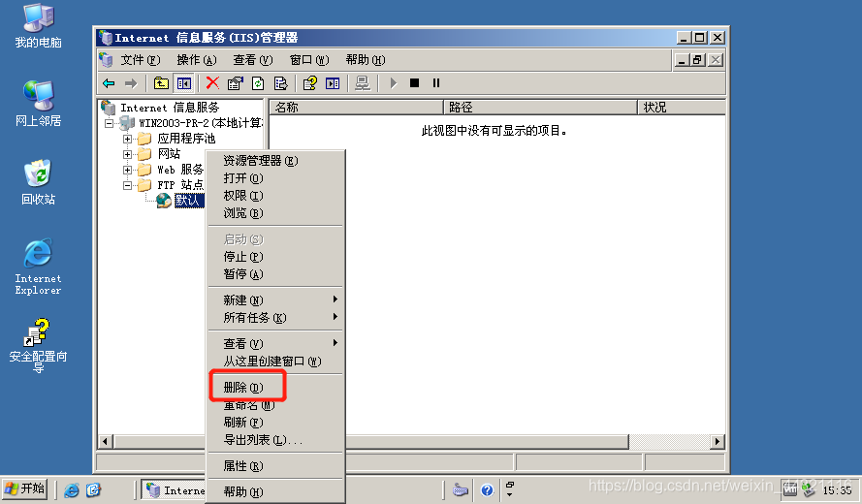Click the 15:35 taskbar clock

(x=837, y=490)
